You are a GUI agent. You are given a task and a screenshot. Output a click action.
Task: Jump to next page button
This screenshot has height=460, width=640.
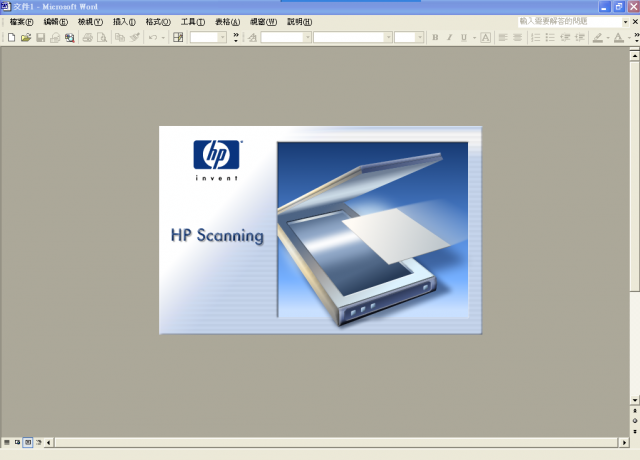point(635,431)
